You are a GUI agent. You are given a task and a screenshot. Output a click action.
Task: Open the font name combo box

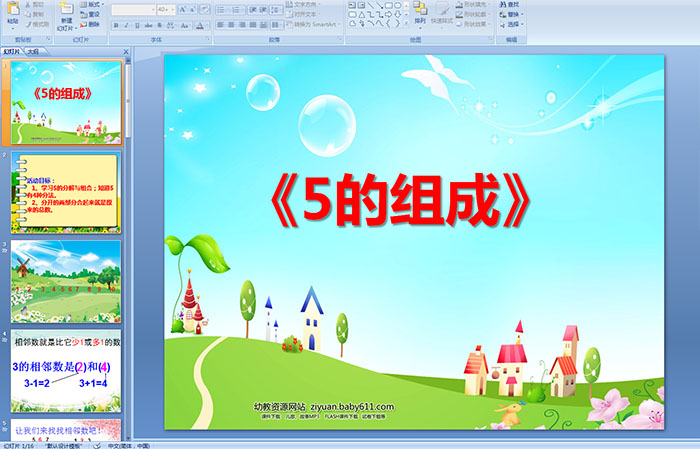tap(133, 9)
